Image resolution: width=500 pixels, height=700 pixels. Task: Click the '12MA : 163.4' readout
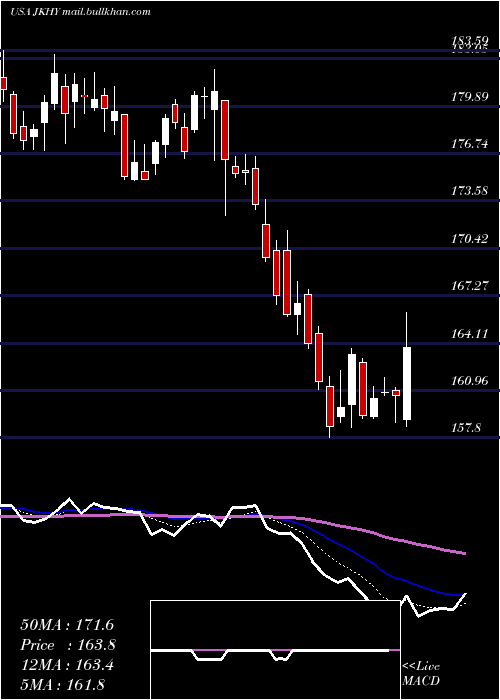point(67,665)
